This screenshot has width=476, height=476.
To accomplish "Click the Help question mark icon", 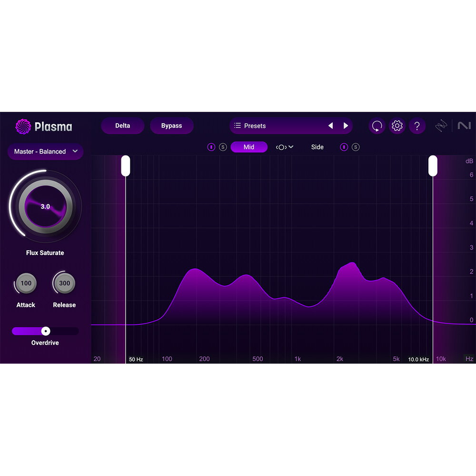I will point(417,126).
